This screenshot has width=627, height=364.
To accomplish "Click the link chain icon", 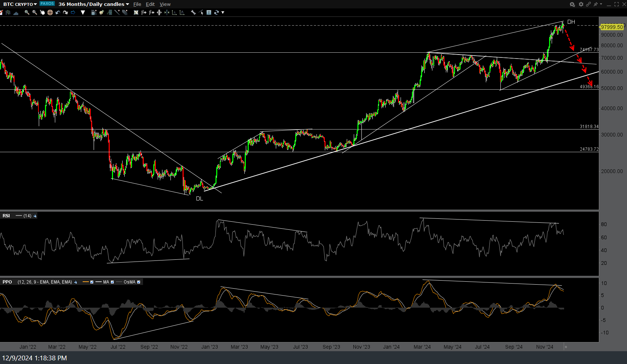I will coord(588,4).
